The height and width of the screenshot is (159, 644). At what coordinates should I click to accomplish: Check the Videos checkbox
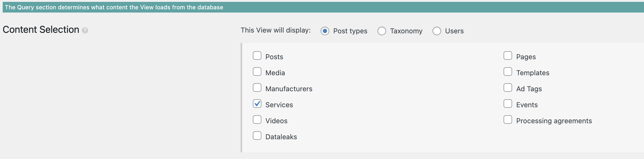(x=257, y=120)
